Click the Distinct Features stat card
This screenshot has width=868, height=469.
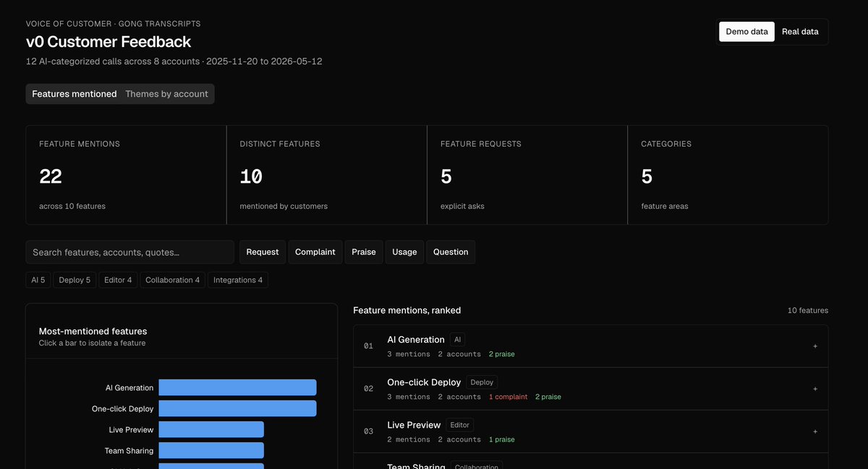pos(327,175)
